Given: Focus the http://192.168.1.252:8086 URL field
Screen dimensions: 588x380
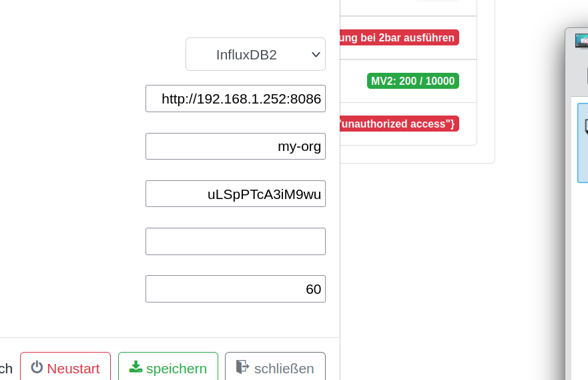Looking at the screenshot, I should [236, 99].
